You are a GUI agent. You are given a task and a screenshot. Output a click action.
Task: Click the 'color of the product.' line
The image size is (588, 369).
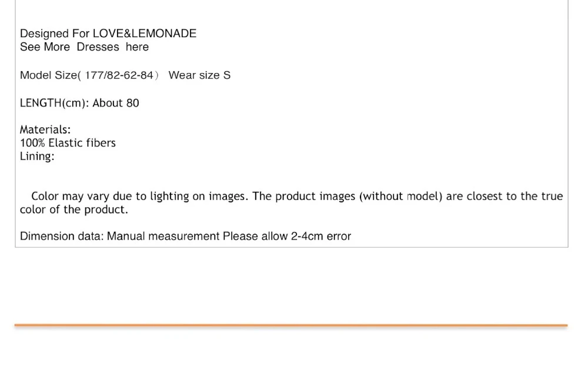74,209
